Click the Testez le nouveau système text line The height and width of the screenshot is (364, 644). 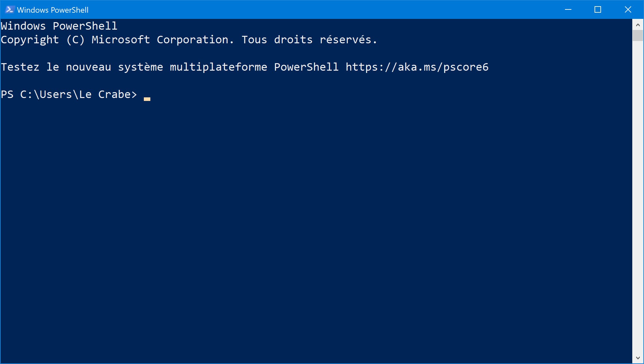(x=81, y=67)
